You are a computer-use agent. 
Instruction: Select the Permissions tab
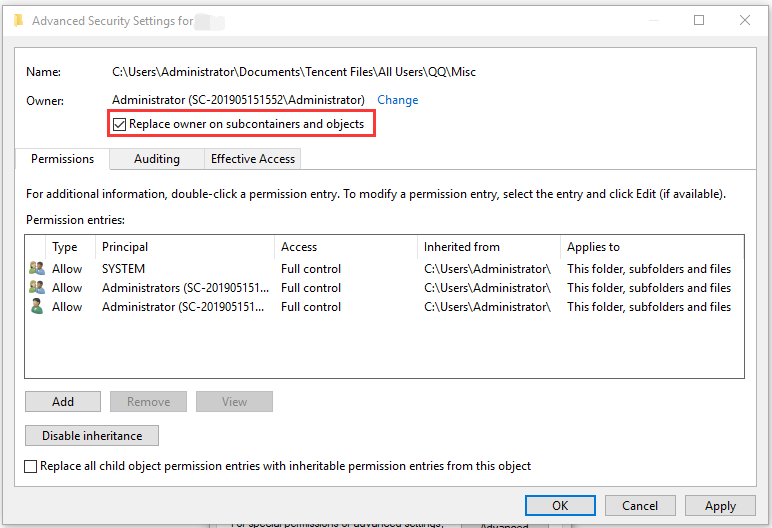pos(62,159)
